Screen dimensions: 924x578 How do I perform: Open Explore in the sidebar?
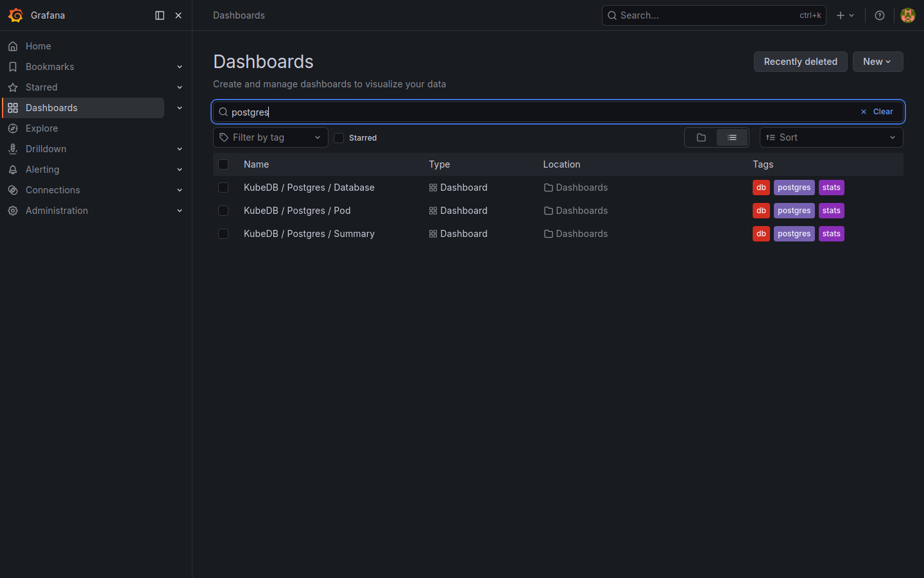[x=42, y=128]
